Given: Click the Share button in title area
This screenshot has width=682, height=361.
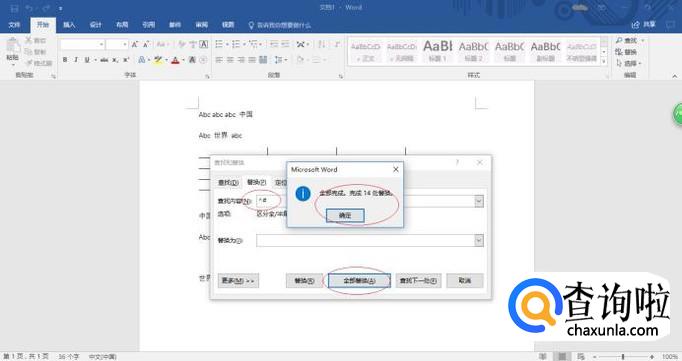Looking at the screenshot, I should click(x=644, y=24).
